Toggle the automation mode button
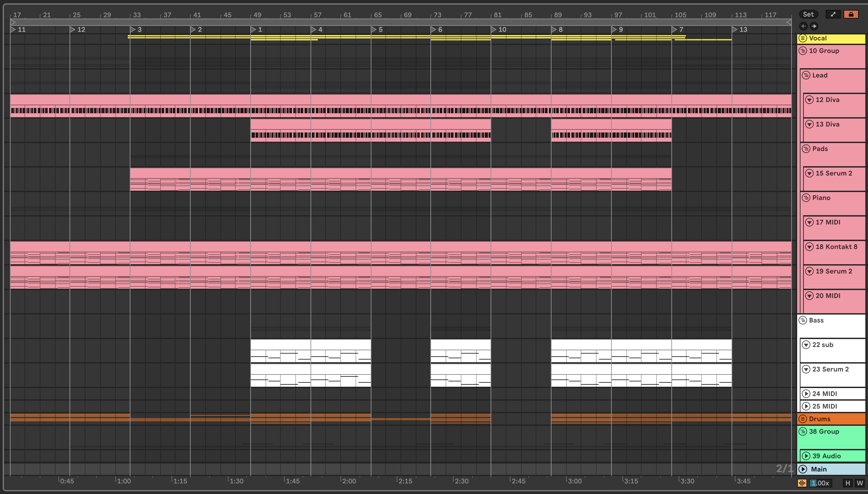The image size is (868, 494). (x=833, y=14)
